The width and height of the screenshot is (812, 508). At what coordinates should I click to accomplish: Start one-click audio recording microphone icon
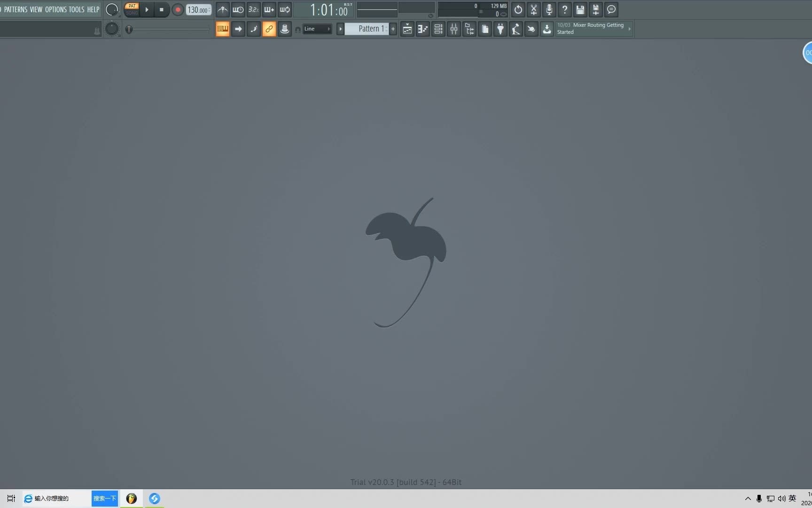[x=549, y=9]
